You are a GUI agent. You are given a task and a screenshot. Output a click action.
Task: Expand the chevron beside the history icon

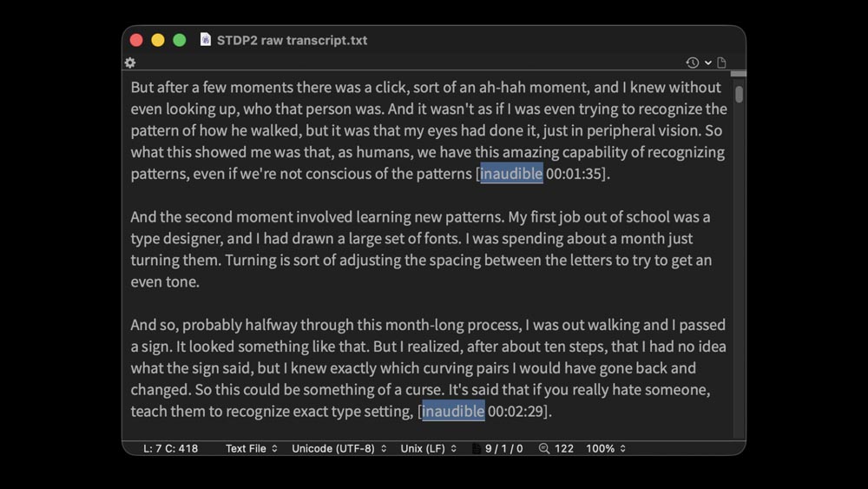coord(708,63)
